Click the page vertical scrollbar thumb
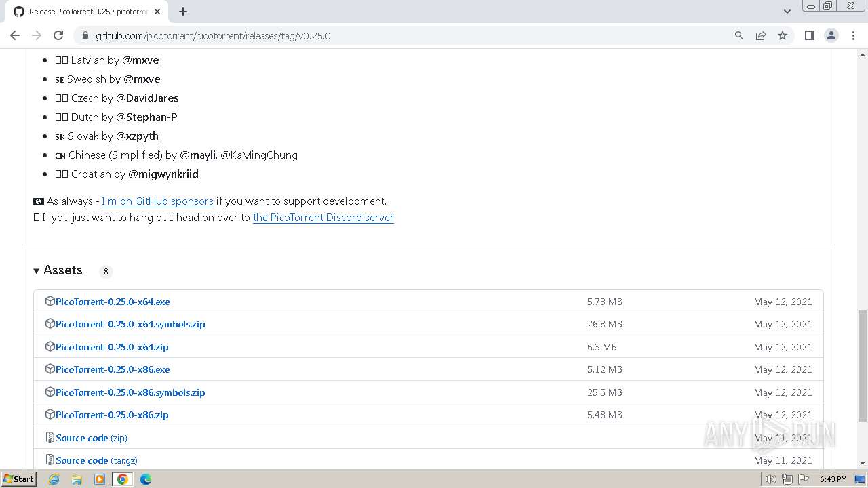This screenshot has height=488, width=868. [862, 365]
